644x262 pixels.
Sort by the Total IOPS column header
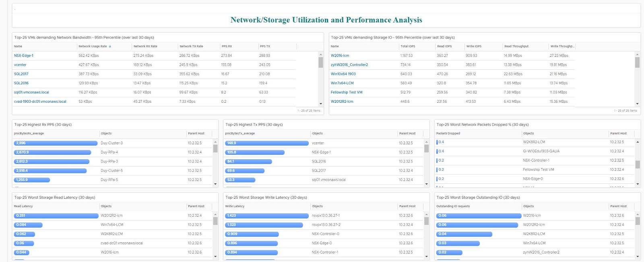point(407,46)
